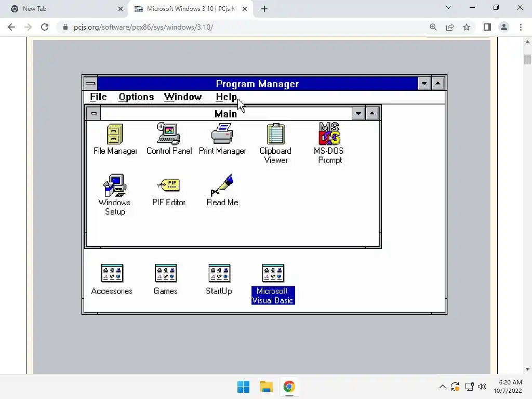Maximize Program Manager with up arrow

438,84
